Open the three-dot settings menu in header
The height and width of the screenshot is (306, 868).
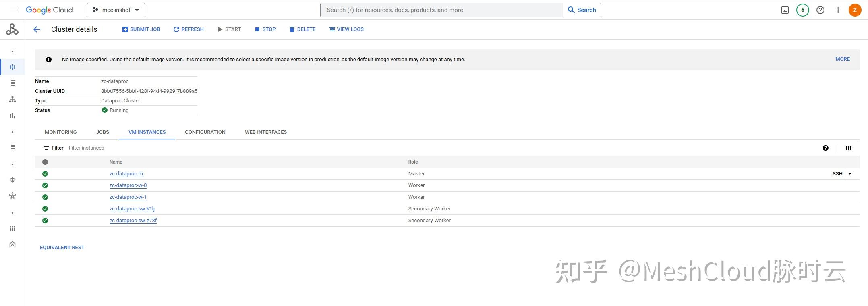838,10
